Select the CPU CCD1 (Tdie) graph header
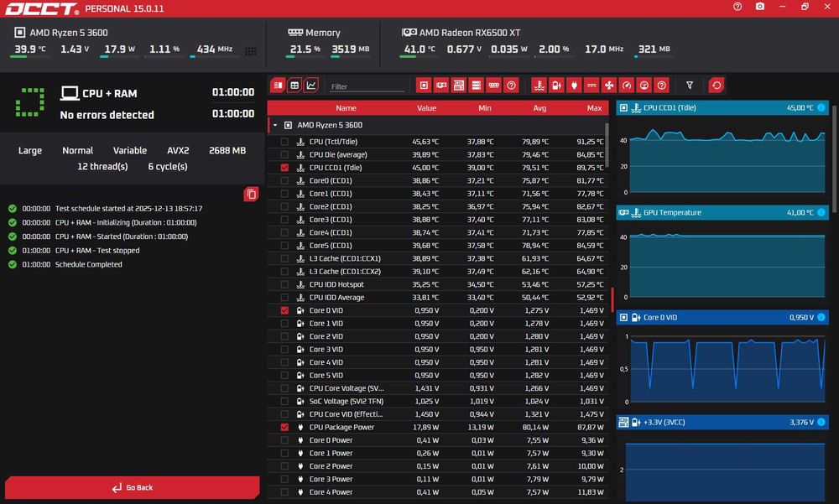The width and height of the screenshot is (839, 504). [722, 107]
